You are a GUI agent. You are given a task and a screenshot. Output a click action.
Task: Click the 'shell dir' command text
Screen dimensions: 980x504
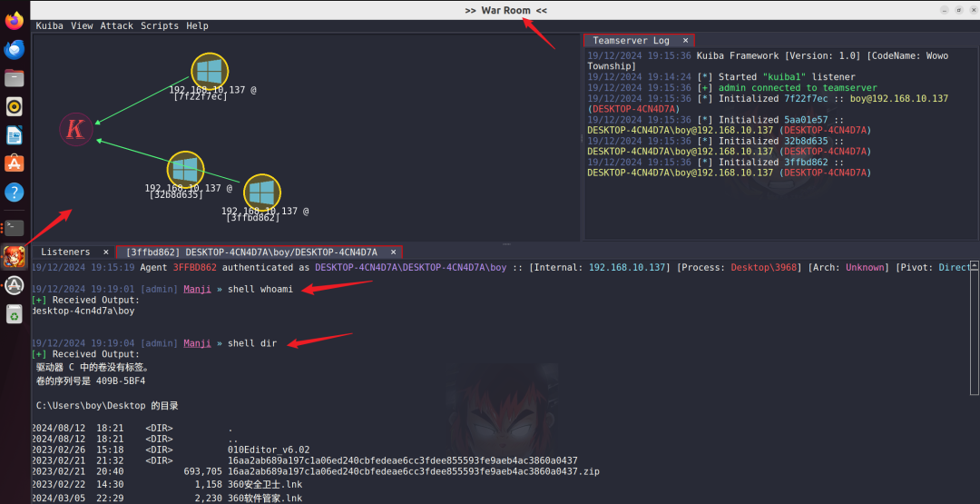[x=252, y=343]
